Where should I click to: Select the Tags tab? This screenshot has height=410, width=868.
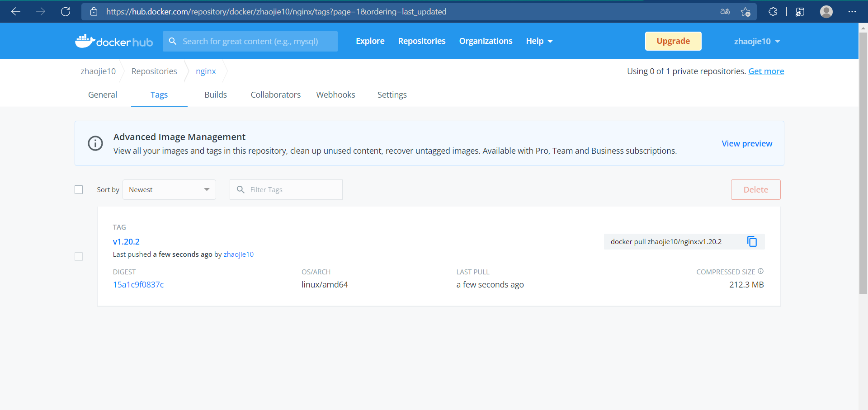tap(159, 94)
